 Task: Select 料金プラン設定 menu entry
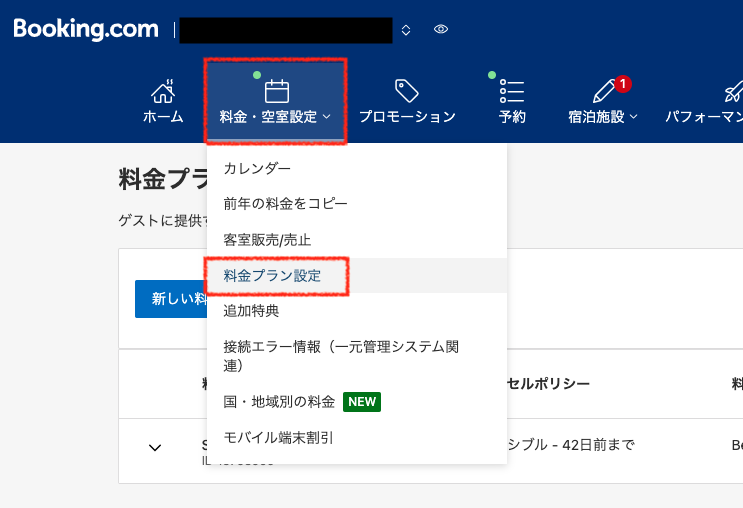pos(272,275)
